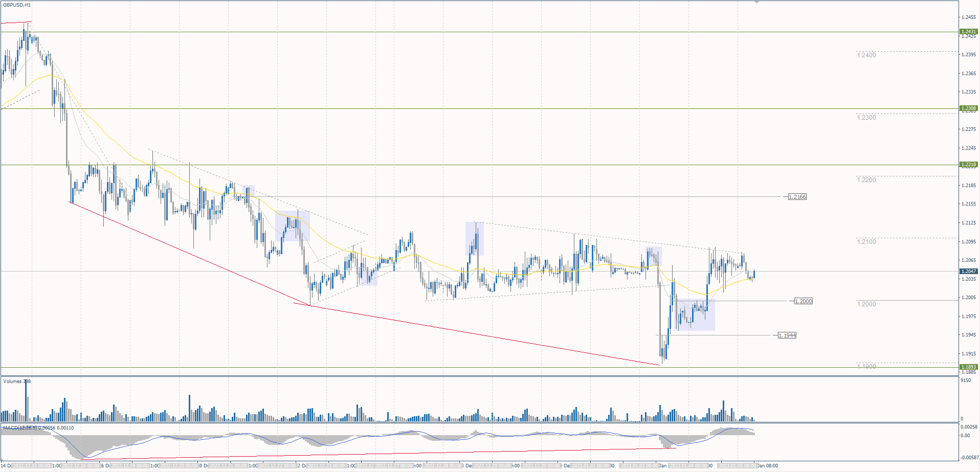Select the long red descending trendline
This screenshot has width=980, height=472.
477,334
